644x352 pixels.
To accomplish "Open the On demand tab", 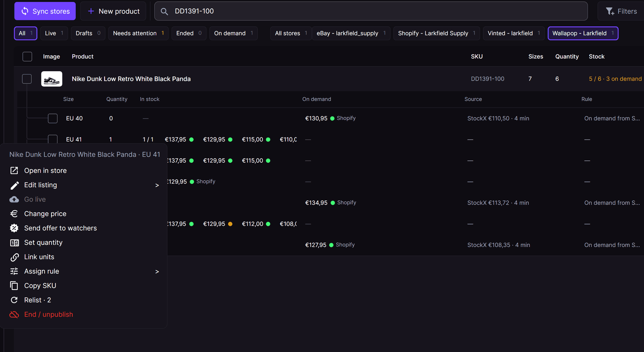I will 233,33.
